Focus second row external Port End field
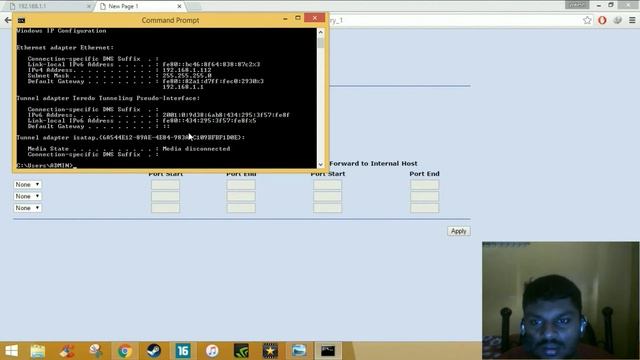640x360 pixels. click(x=241, y=196)
